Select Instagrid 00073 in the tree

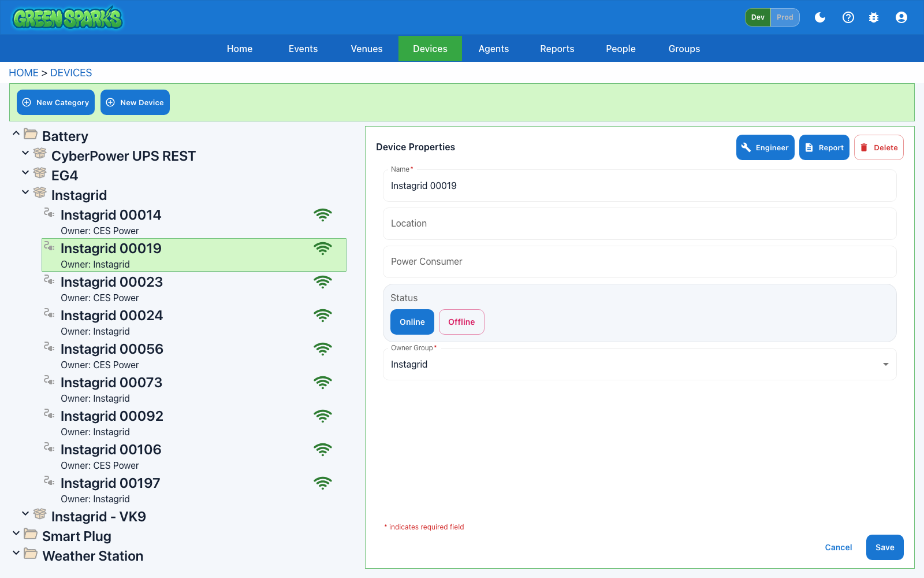point(194,389)
